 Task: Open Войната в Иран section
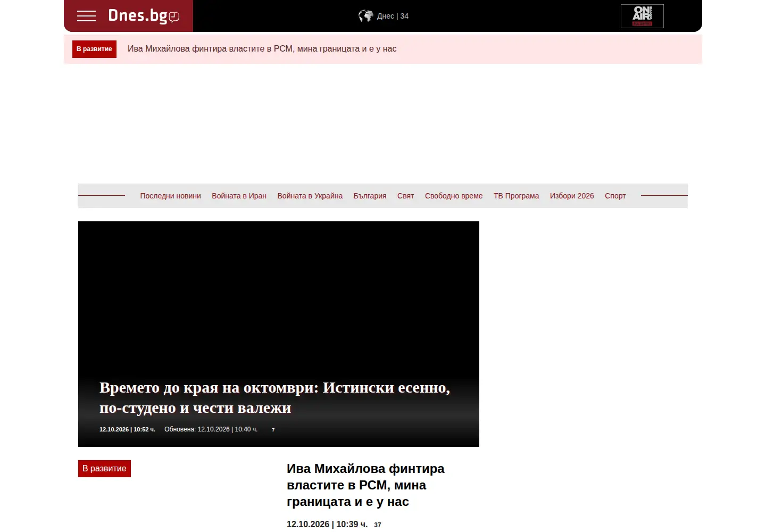[239, 196]
